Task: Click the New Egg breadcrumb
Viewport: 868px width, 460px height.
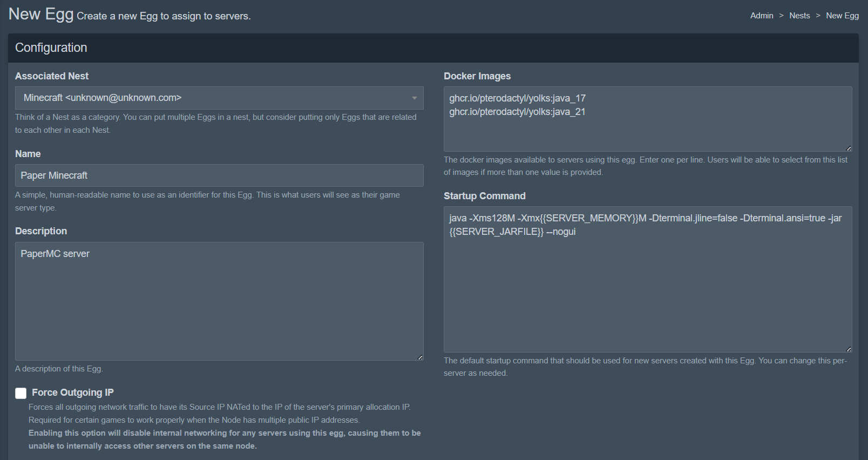Action: (x=842, y=16)
